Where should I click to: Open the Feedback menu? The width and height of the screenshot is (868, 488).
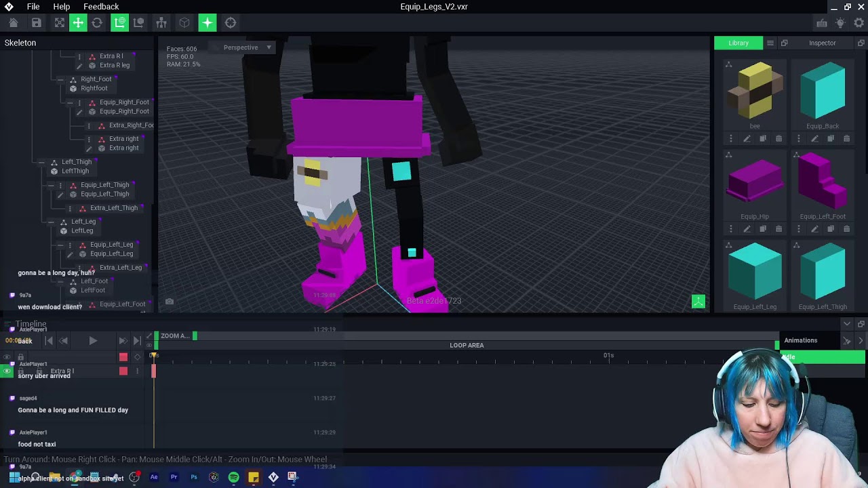click(101, 7)
